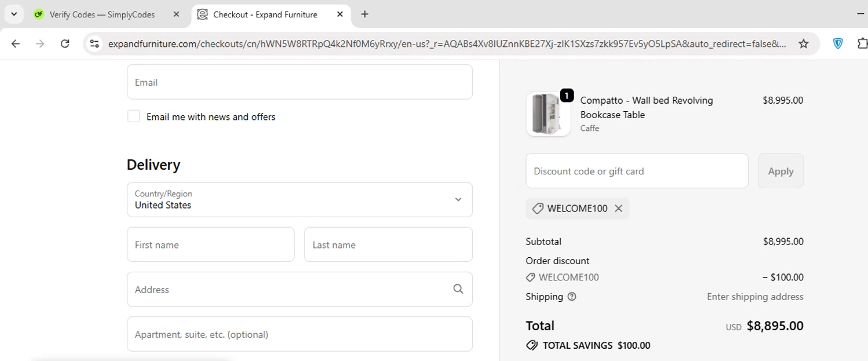Click the quantity badge on product image
868x361 pixels.
tap(567, 95)
